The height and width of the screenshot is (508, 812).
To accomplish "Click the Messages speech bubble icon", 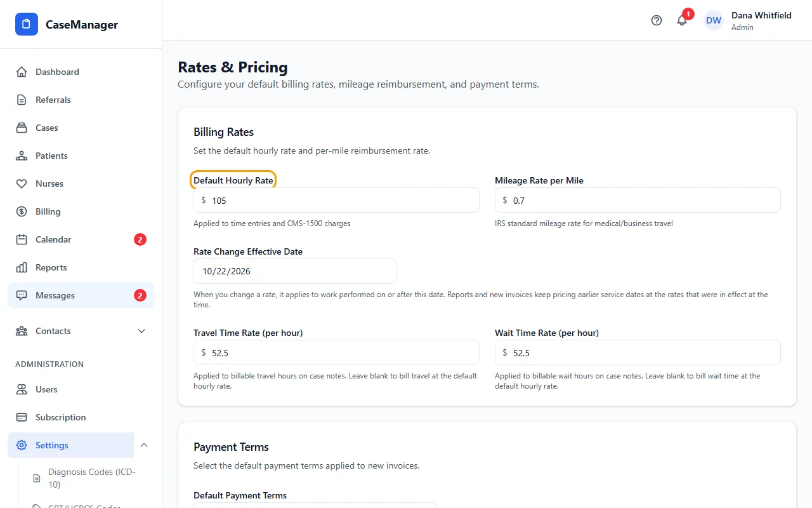I will click(x=22, y=295).
